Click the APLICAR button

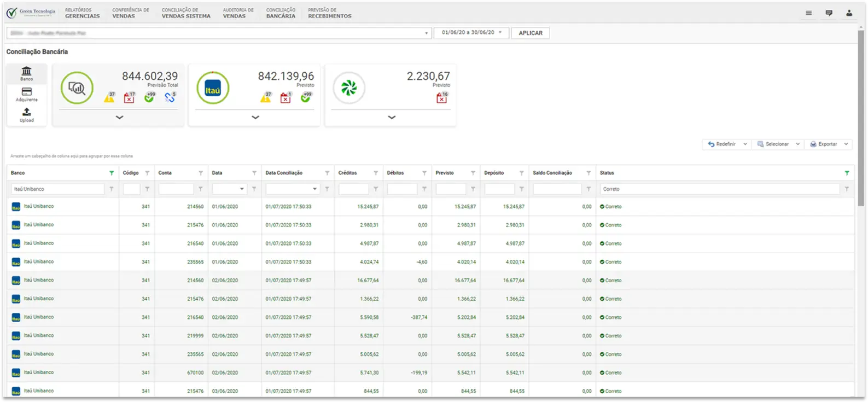pos(531,33)
